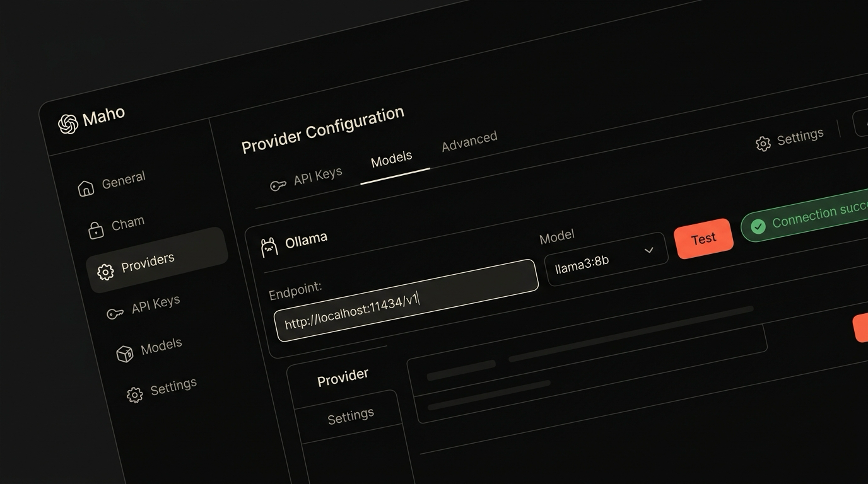The width and height of the screenshot is (868, 484).
Task: Select the Settings tab in lower panel
Action: point(351,416)
